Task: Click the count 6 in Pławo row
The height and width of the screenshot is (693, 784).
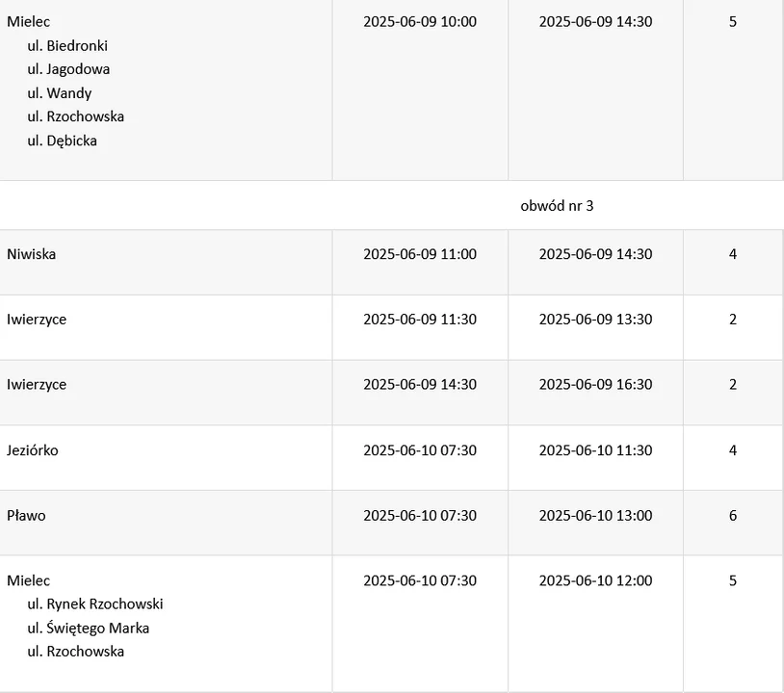Action: [x=733, y=516]
